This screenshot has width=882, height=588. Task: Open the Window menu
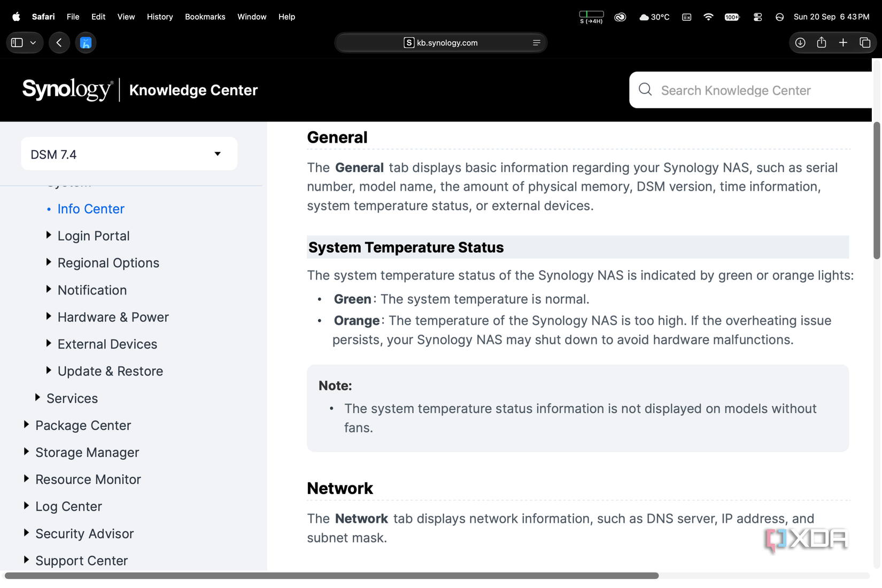click(x=252, y=17)
